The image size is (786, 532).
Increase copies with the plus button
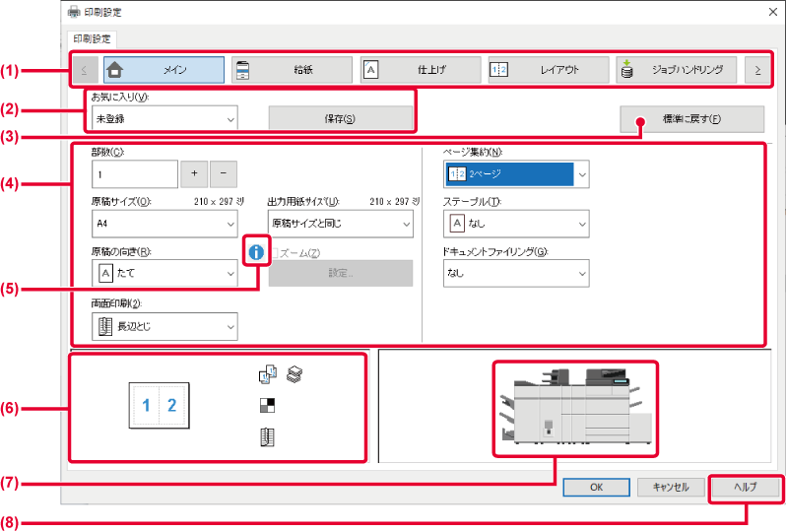(194, 173)
